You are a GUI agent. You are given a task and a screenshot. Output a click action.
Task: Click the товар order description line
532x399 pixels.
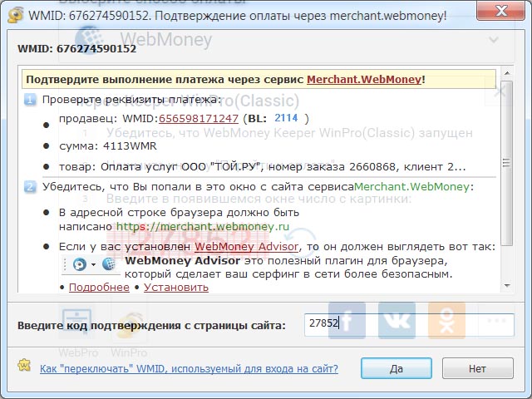click(x=262, y=167)
